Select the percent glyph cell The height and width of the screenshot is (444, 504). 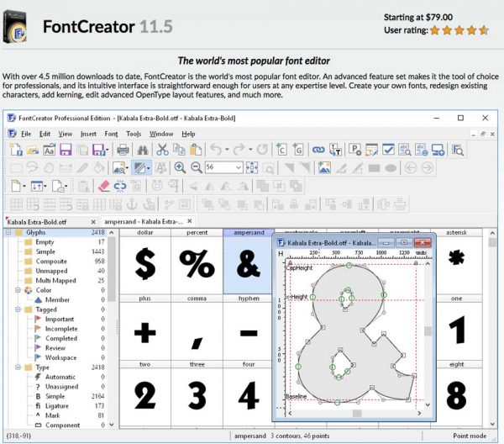(x=197, y=264)
